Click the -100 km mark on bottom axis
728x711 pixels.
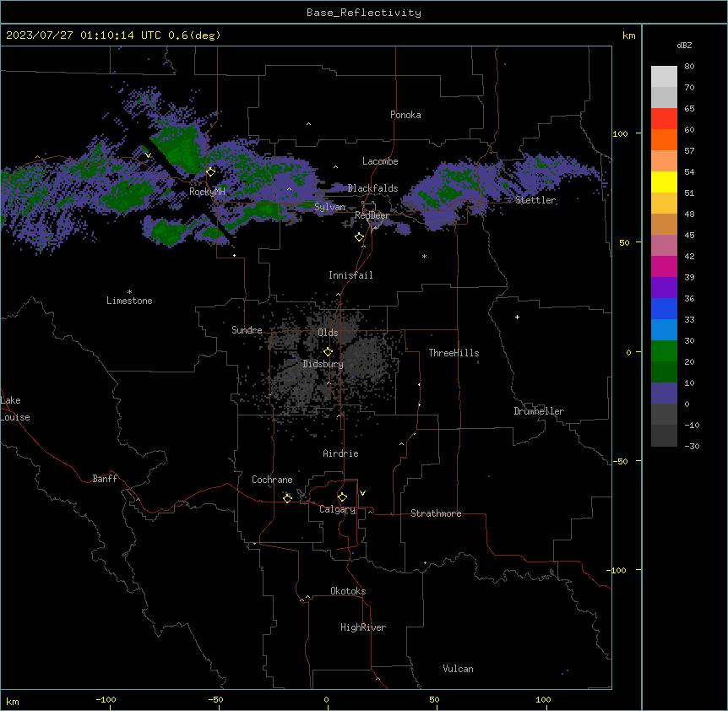[106, 699]
